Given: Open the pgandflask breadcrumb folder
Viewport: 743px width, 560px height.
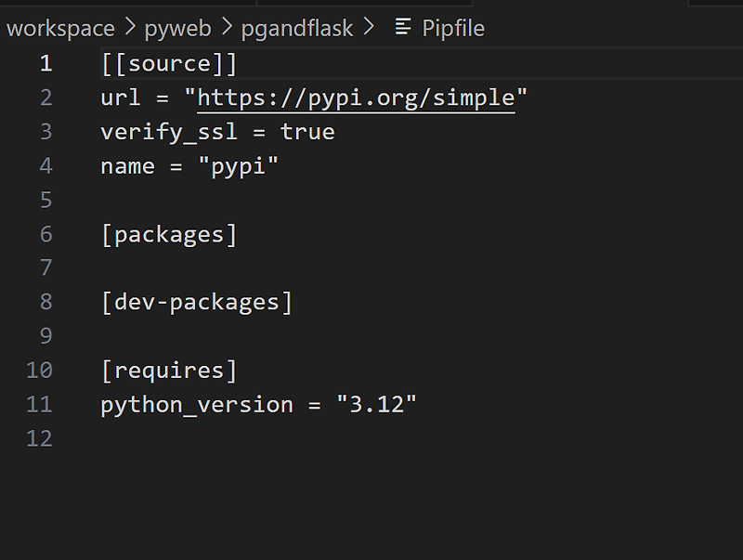Looking at the screenshot, I should [296, 28].
